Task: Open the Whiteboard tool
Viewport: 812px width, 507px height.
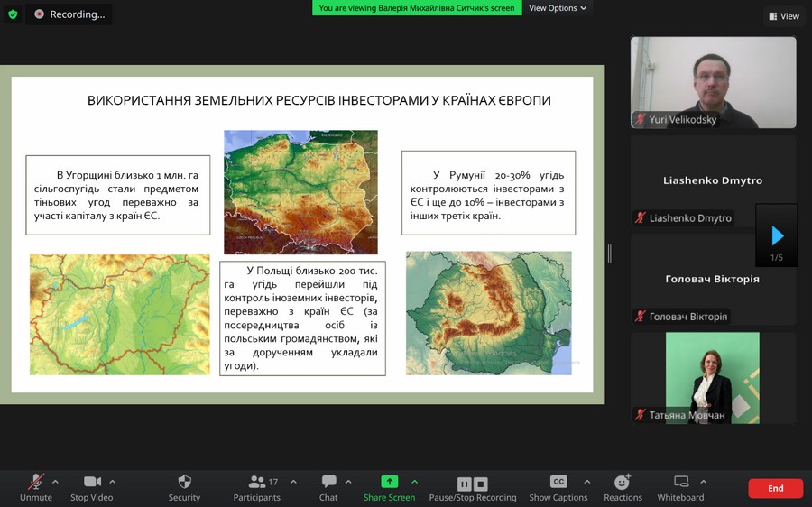Action: click(x=680, y=483)
